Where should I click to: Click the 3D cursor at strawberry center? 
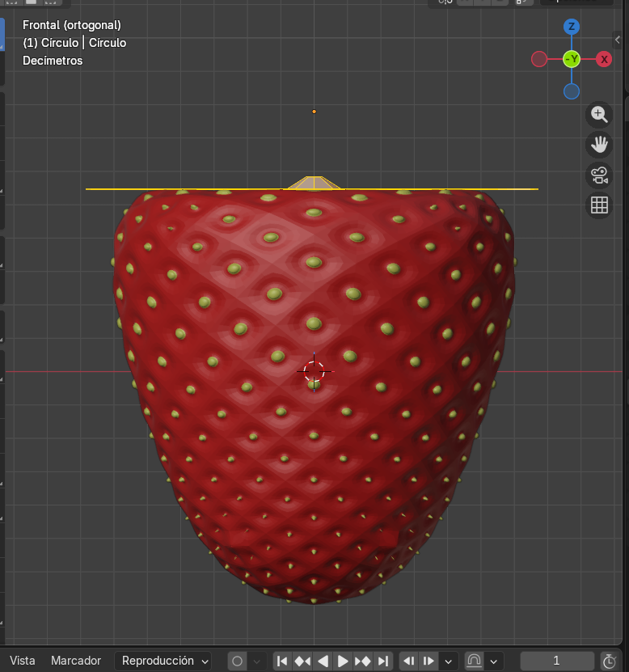click(x=314, y=371)
